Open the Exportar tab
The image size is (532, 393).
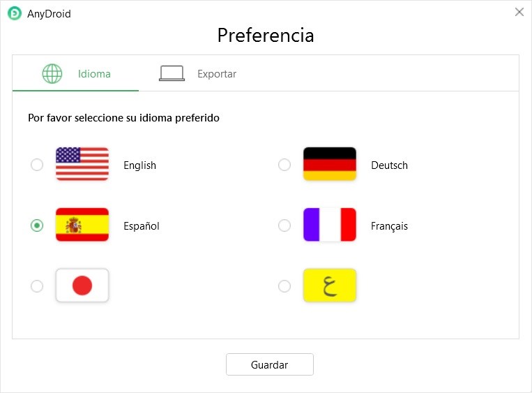(x=198, y=73)
